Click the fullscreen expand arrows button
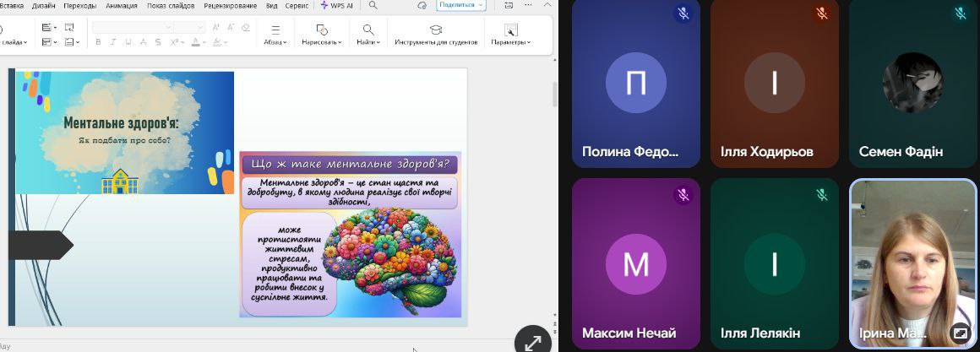980x352 pixels. [533, 342]
